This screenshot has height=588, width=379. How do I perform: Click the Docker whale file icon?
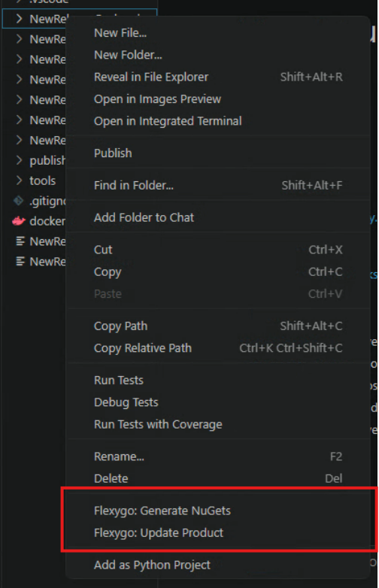click(18, 221)
